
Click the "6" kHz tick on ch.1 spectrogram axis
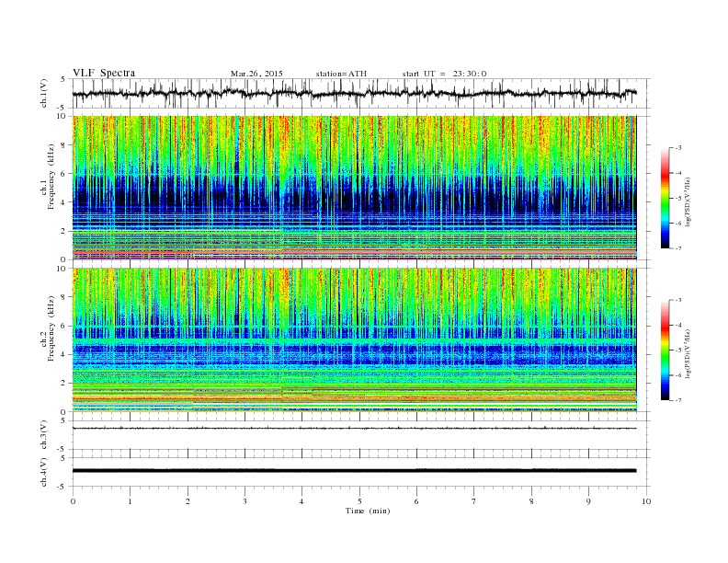(x=64, y=174)
